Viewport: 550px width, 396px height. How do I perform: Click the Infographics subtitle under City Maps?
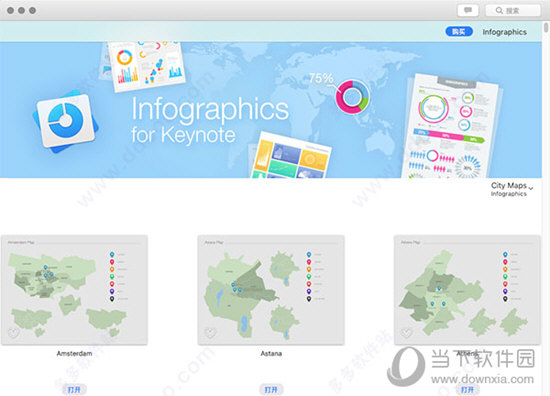[x=509, y=194]
